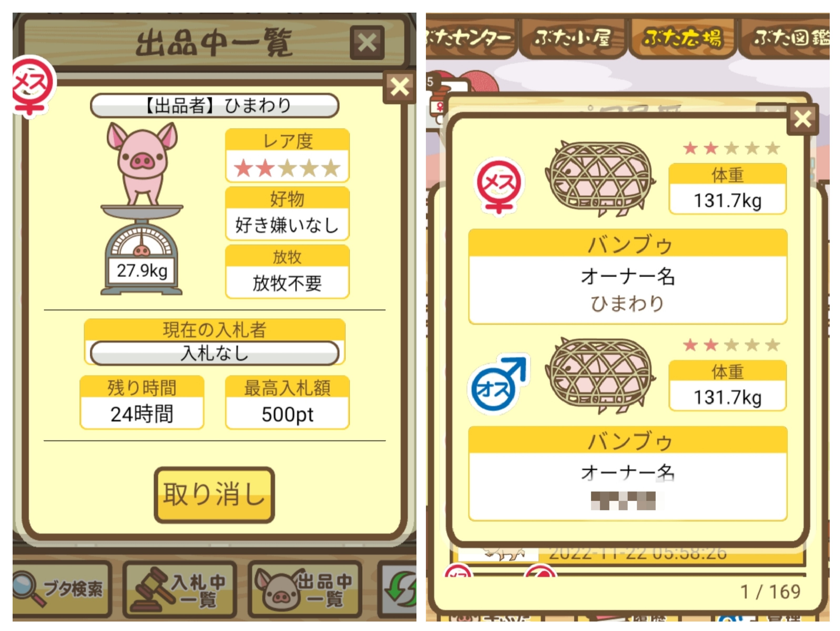Image resolution: width=840 pixels, height=631 pixels.
Task: Close the pig listing detail popup
Action: coord(400,86)
